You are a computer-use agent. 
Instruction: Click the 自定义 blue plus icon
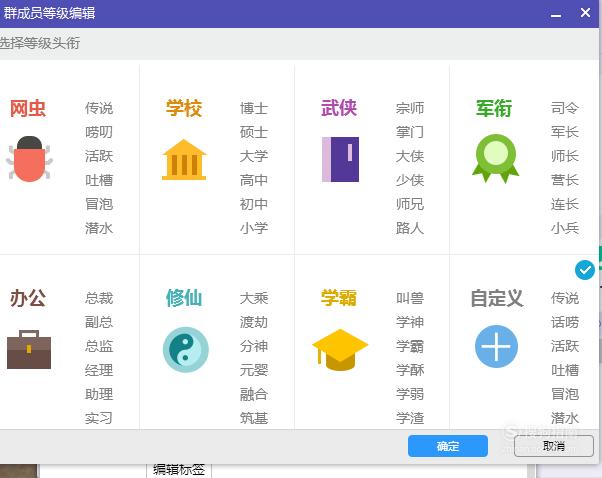coord(496,346)
